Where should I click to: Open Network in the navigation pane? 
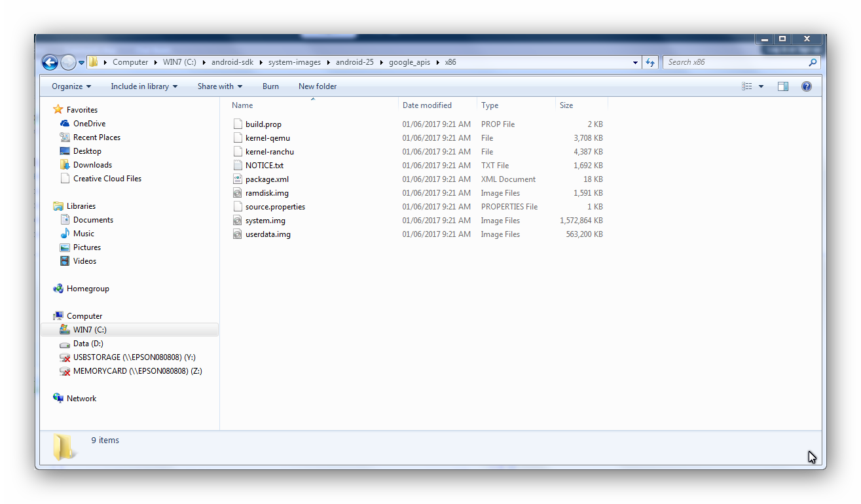[81, 399]
